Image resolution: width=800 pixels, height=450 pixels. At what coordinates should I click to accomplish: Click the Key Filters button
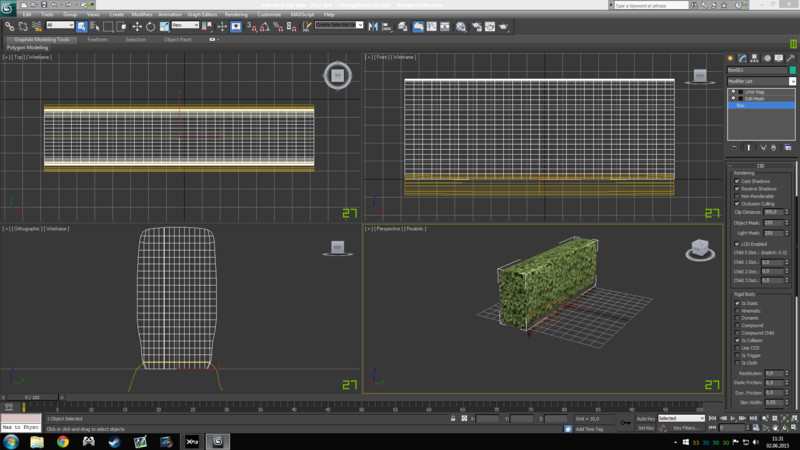tap(686, 428)
